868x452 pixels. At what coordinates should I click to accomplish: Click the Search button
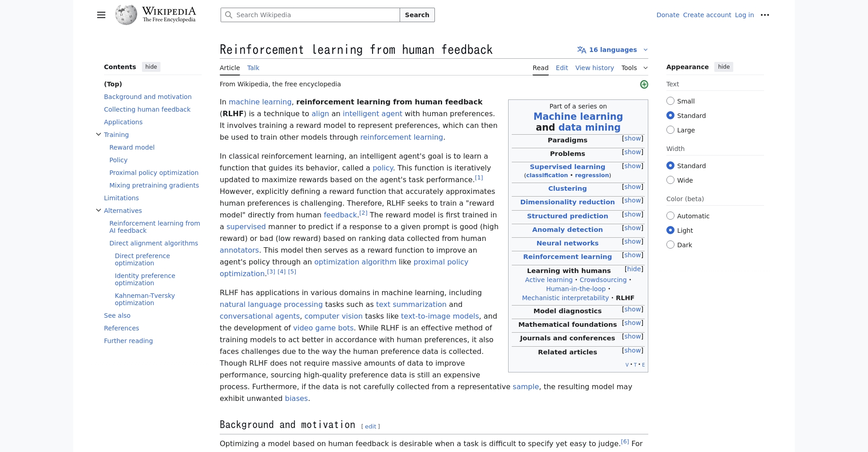[x=417, y=15]
